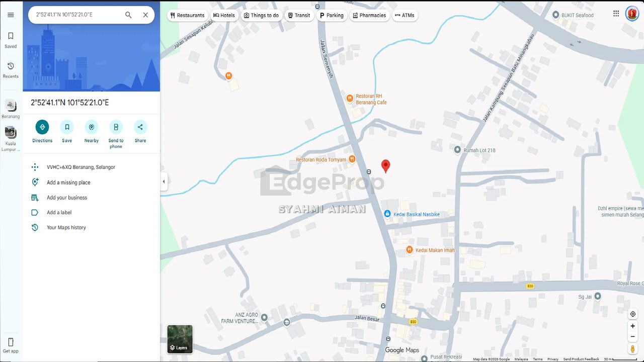The height and width of the screenshot is (362, 644).
Task: Select Restoran Roda Tomyam marker
Action: (352, 159)
